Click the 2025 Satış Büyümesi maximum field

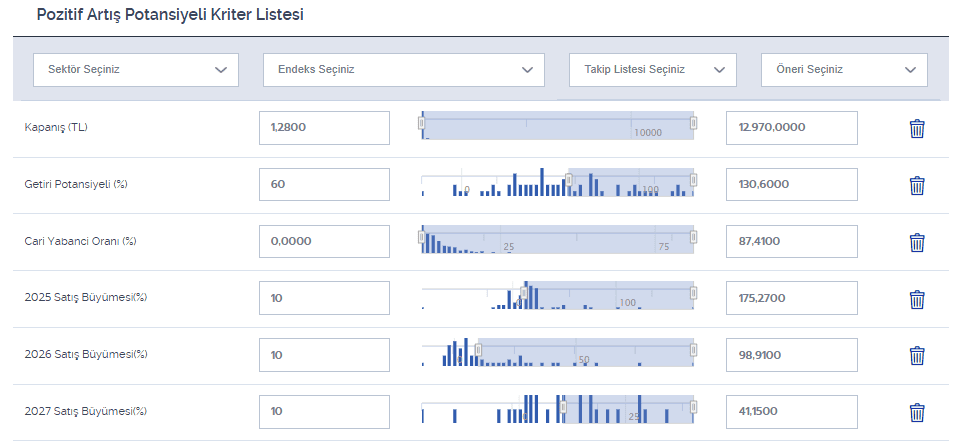pyautogui.click(x=791, y=298)
